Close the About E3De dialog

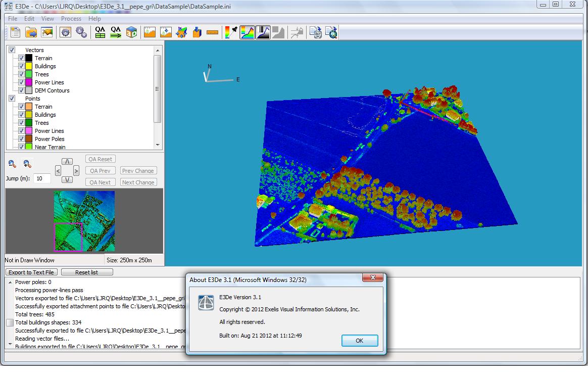coord(373,277)
